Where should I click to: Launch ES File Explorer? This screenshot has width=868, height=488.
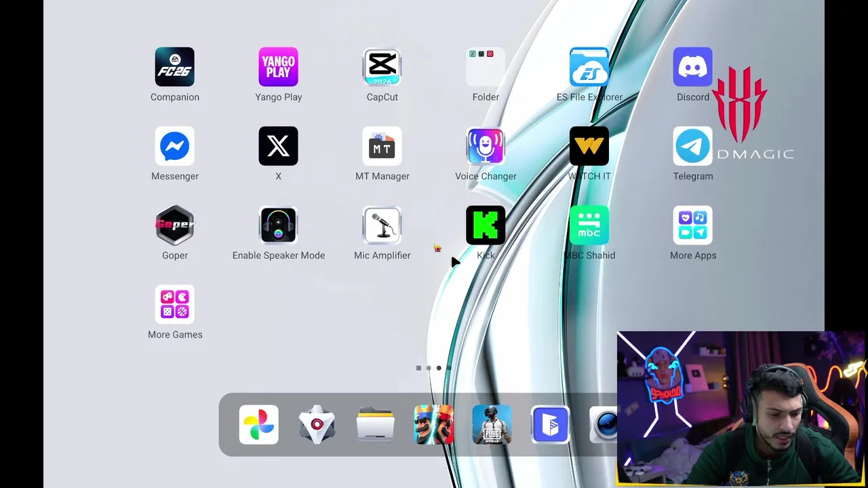coord(589,67)
